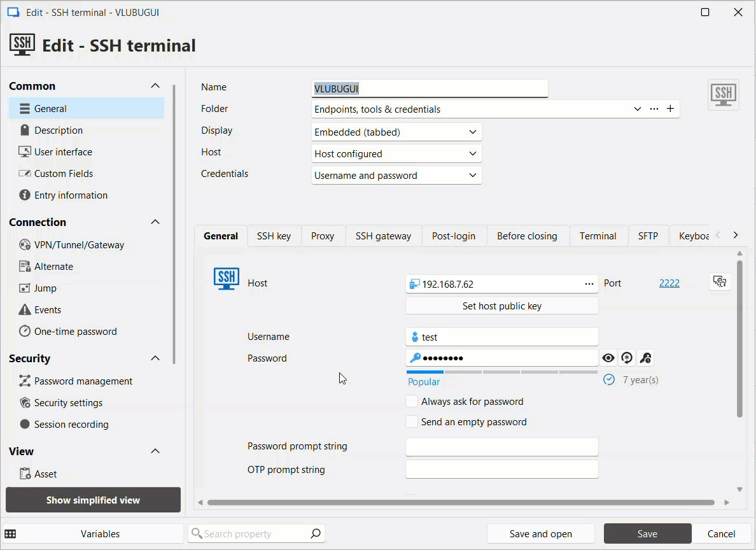Open the One-time password settings
The width and height of the screenshot is (756, 550).
[x=76, y=331]
